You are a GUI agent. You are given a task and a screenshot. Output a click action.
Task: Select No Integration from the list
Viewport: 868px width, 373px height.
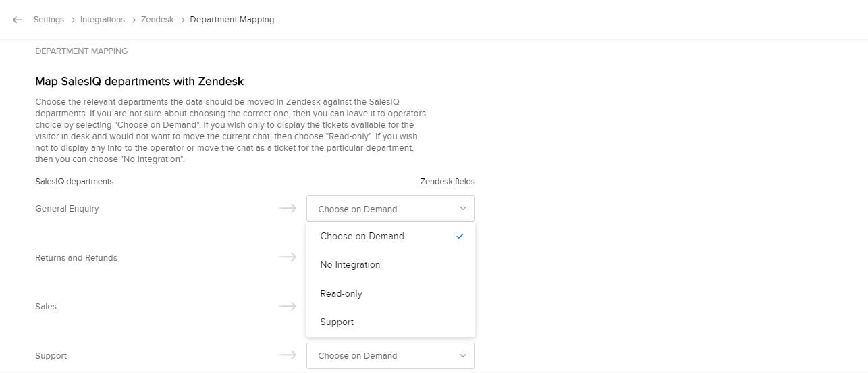350,265
